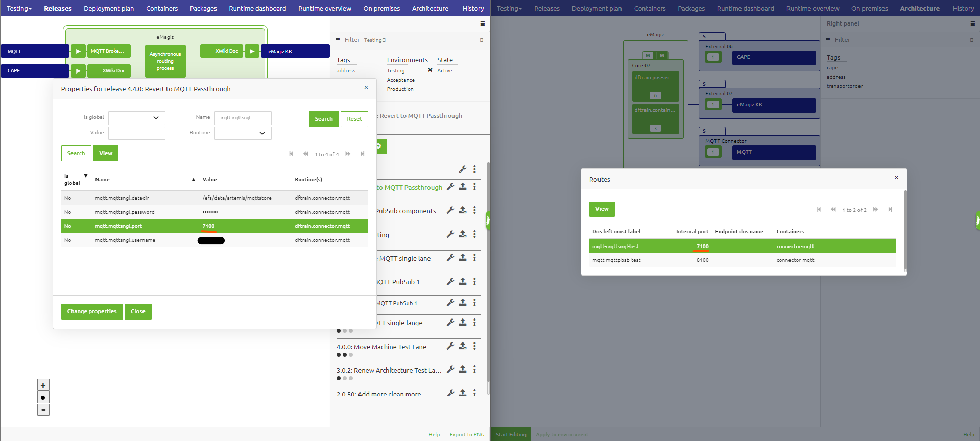Image resolution: width=980 pixels, height=441 pixels.
Task: Click Asynchronous routing process node
Action: pyautogui.click(x=165, y=61)
